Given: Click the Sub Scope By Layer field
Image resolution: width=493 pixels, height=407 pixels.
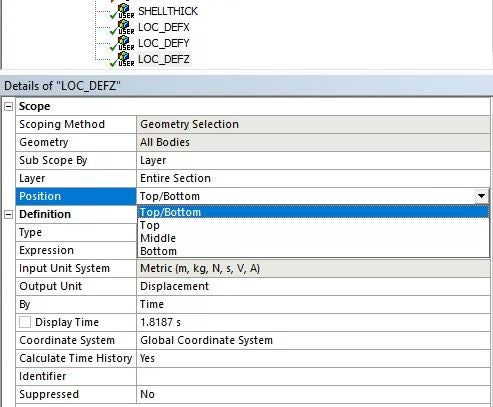Looking at the screenshot, I should [313, 160].
